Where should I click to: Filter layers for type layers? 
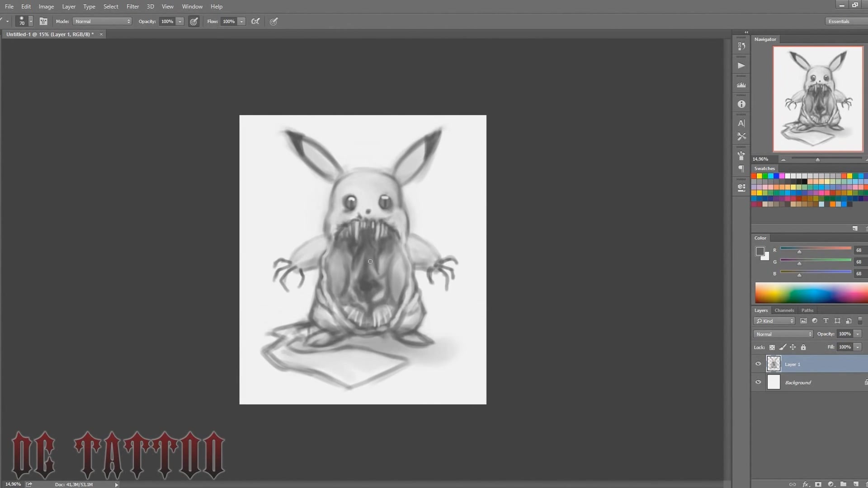point(826,321)
